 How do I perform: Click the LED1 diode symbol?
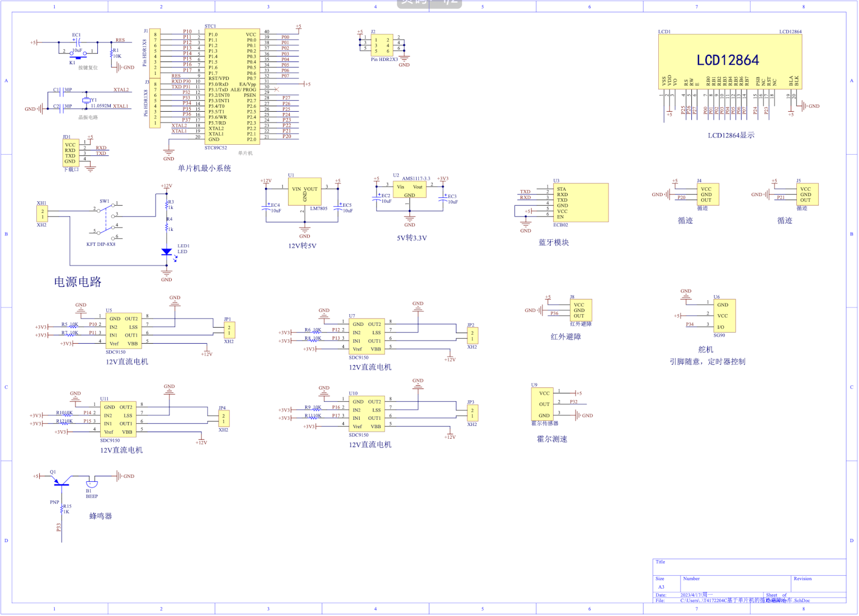coord(167,252)
